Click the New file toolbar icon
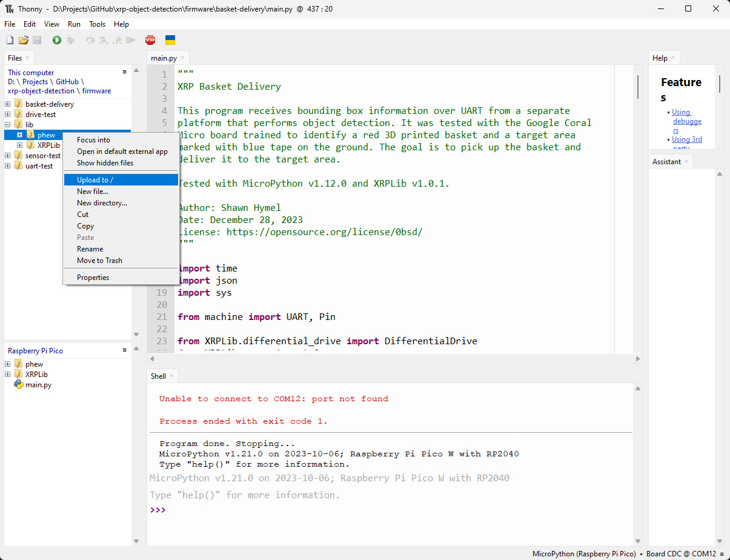 click(10, 40)
